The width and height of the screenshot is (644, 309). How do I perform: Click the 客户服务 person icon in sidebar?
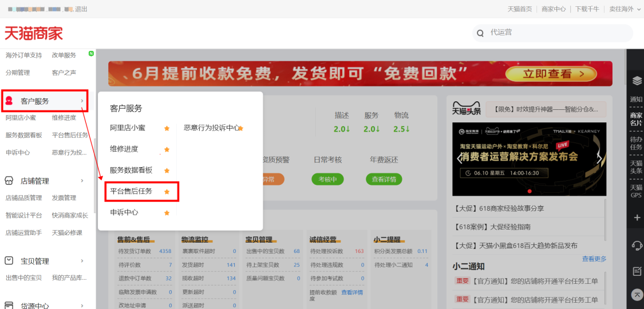(x=9, y=101)
